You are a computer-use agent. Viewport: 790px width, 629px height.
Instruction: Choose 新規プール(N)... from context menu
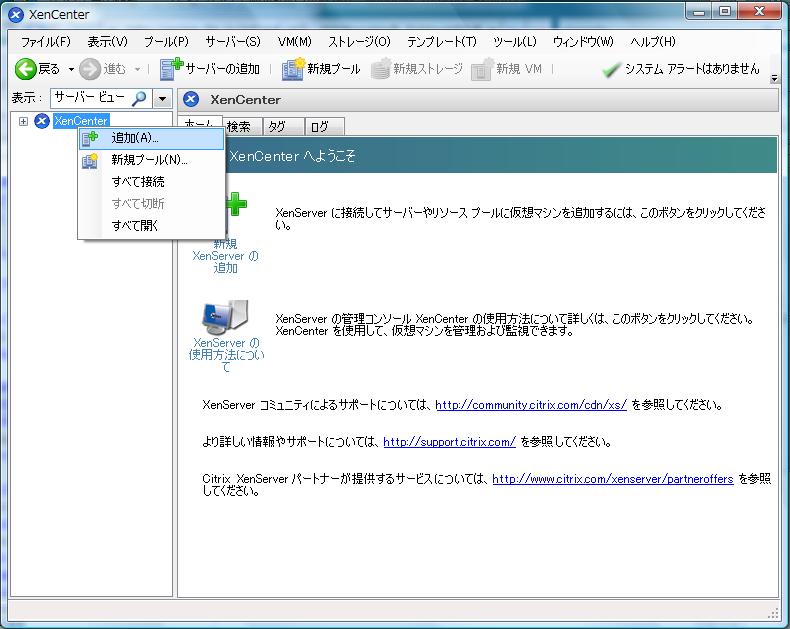[x=152, y=160]
